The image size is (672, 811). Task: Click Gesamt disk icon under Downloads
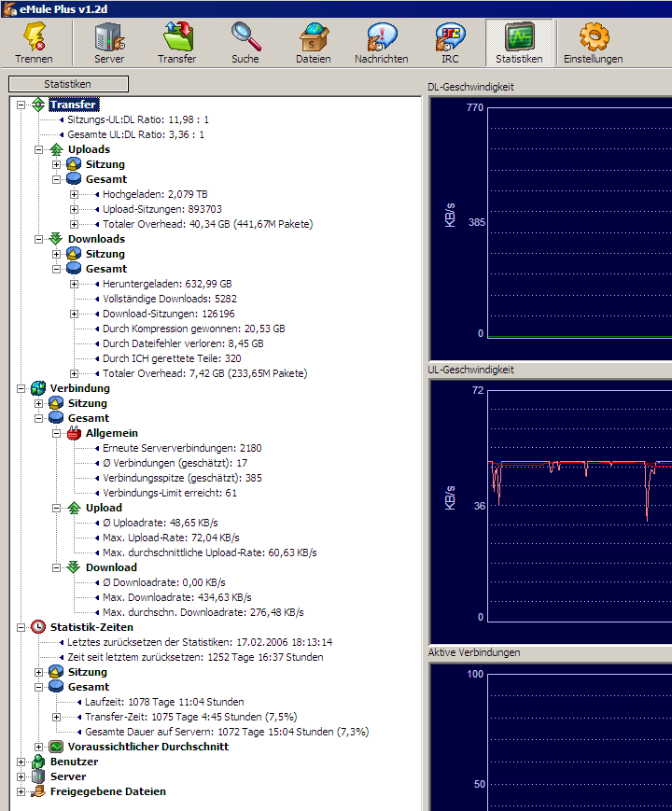click(74, 269)
